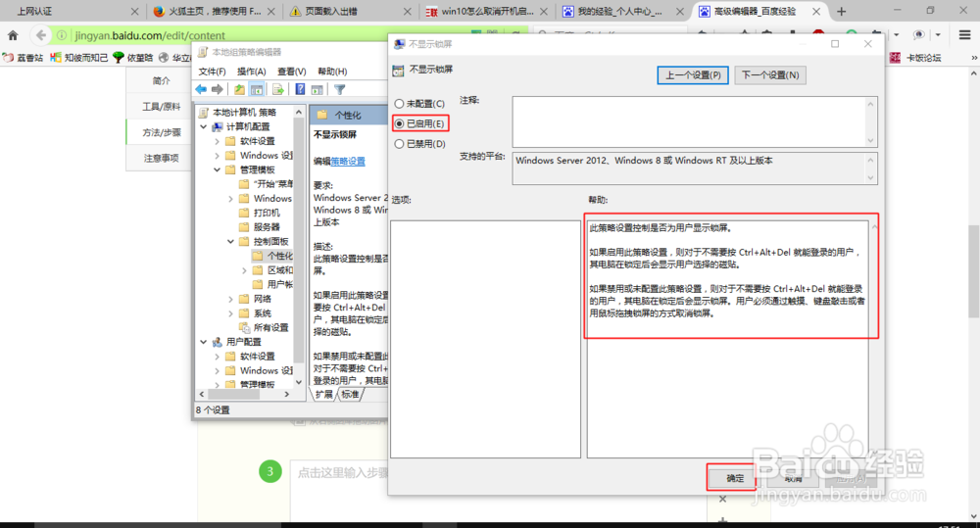Collapse the 用户配置 tree node

(204, 342)
